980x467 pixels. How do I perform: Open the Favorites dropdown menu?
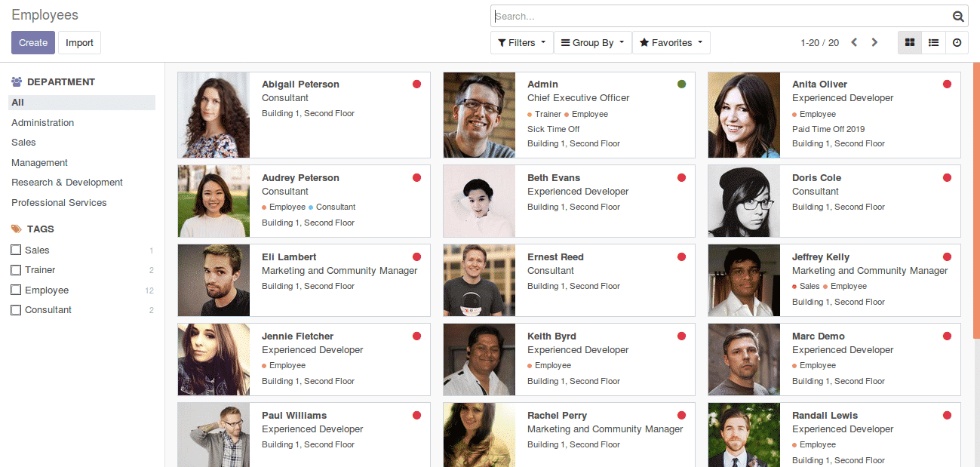671,43
